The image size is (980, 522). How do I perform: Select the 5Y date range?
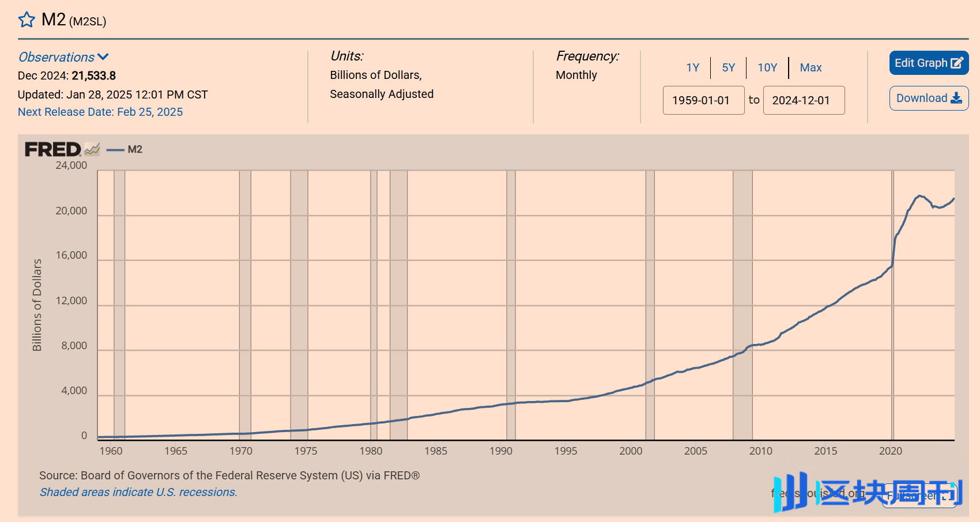click(728, 67)
